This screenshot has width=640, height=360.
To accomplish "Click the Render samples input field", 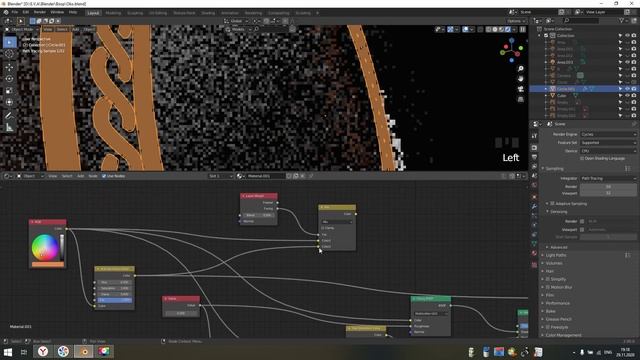I will [x=608, y=187].
